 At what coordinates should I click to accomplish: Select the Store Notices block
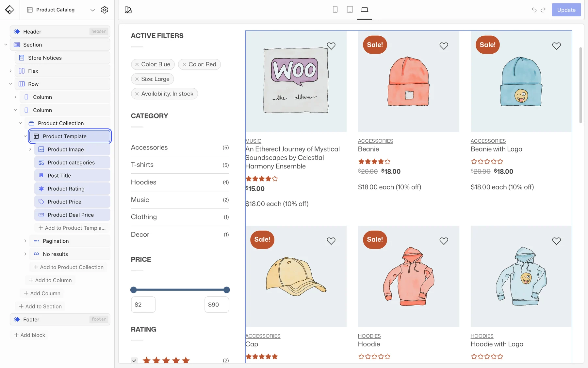point(62,58)
